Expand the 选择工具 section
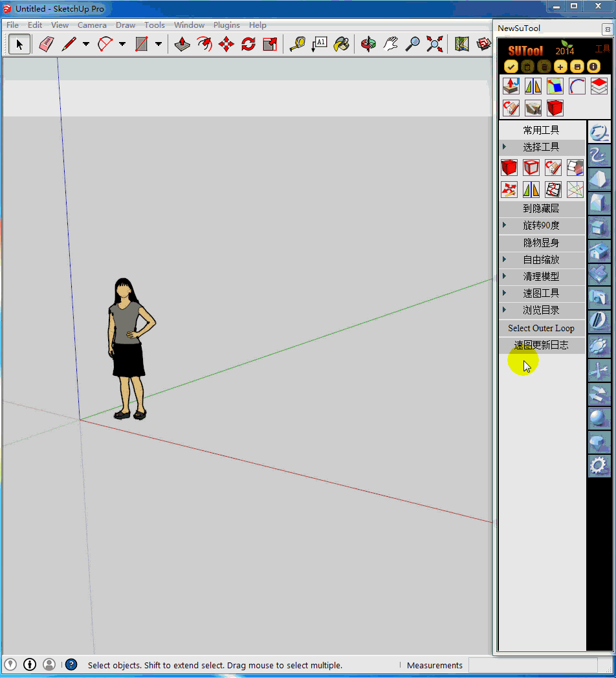Viewport: 616px width, 678px height. 542,147
